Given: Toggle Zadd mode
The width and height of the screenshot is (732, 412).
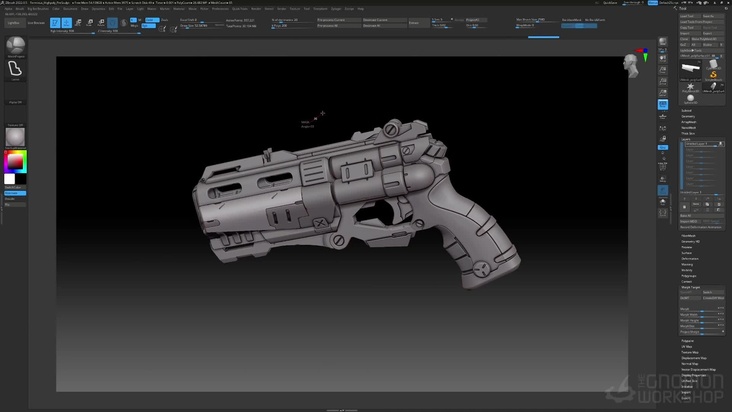Looking at the screenshot, I should (152, 20).
